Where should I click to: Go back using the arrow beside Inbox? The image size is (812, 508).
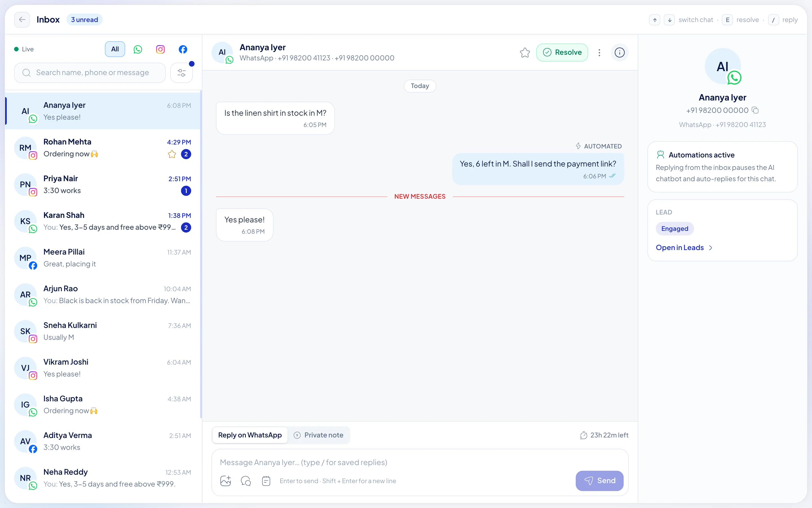[x=22, y=20]
